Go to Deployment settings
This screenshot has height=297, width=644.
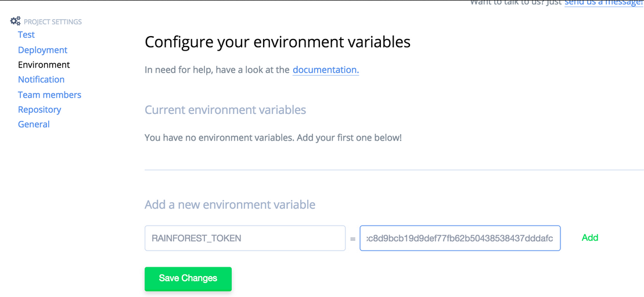point(42,50)
